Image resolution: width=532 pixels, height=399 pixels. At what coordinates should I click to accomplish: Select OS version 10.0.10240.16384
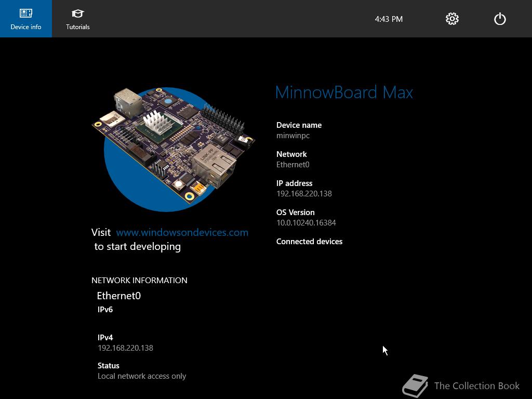point(306,223)
